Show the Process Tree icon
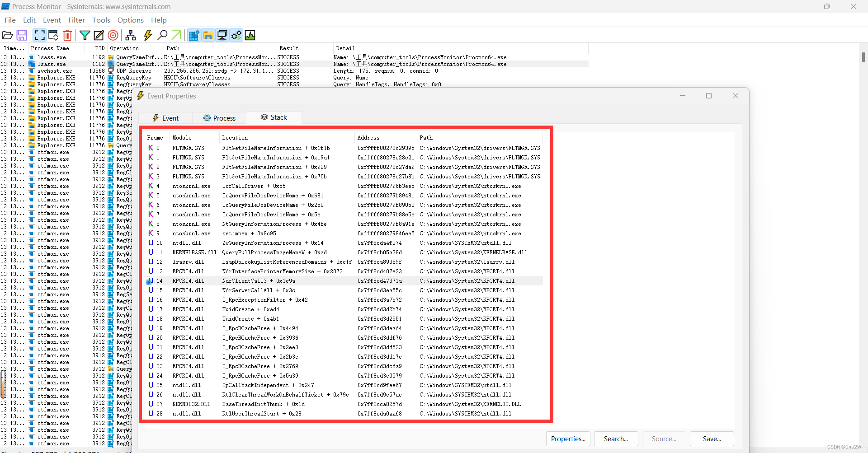Screen dimensions: 868x453 (131, 35)
